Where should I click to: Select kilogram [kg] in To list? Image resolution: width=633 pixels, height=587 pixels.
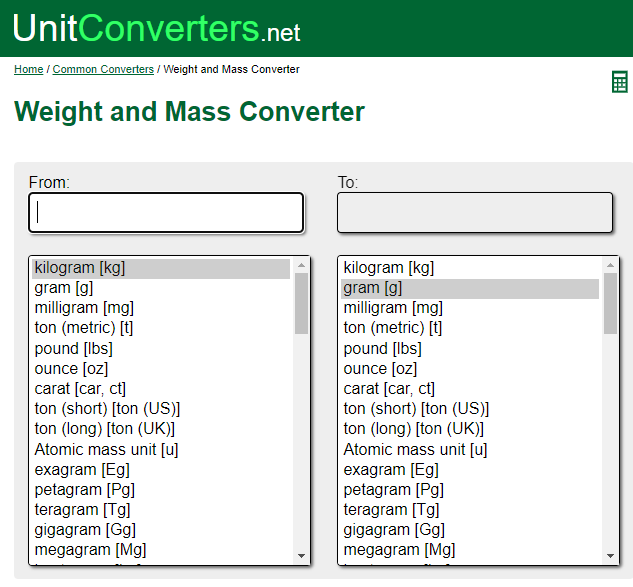(x=388, y=268)
